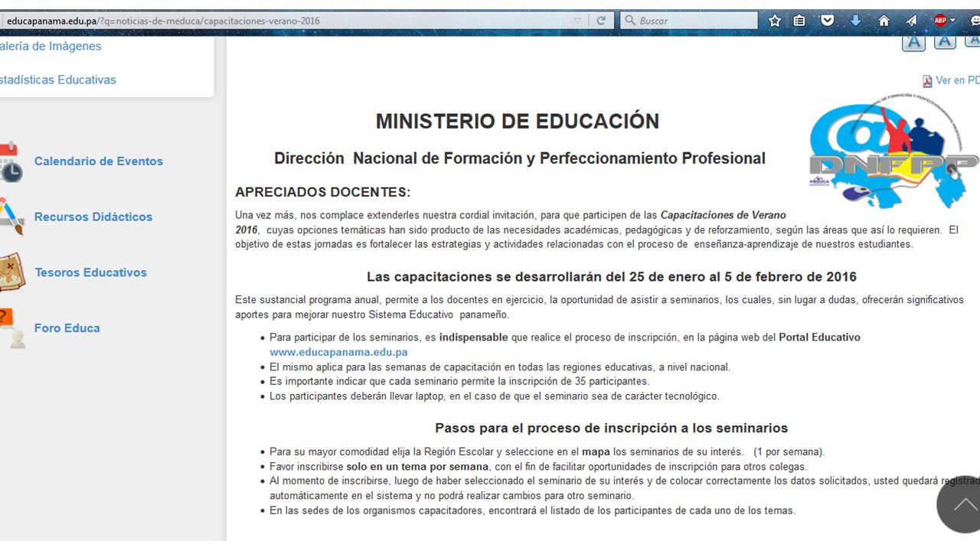
Task: Click the treasure map icon
Action: [12, 272]
